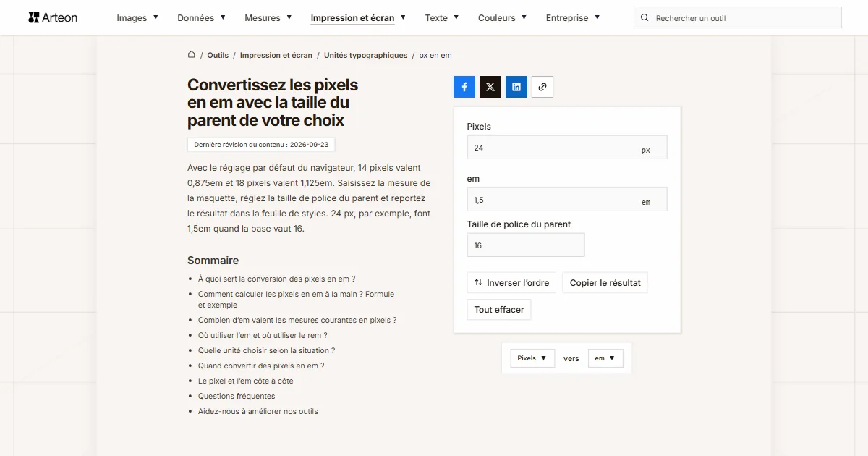Open the source unit Pixels dropdown
This screenshot has height=456, width=868.
[532, 358]
